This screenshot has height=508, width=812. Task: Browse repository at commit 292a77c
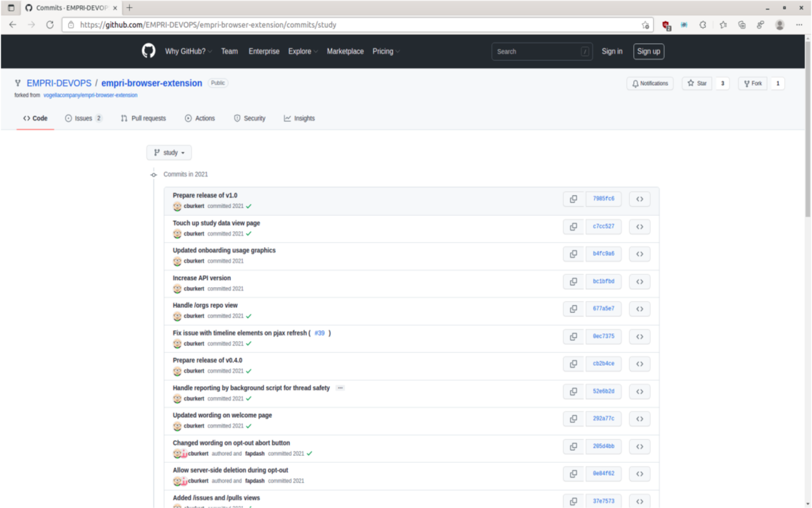pyautogui.click(x=639, y=418)
